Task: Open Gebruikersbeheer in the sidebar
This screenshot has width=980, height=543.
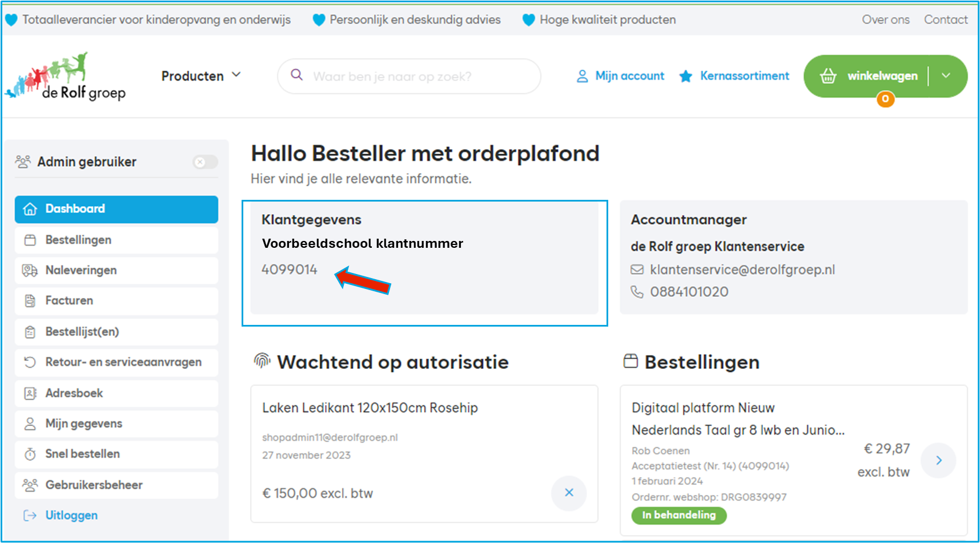Action: pos(117,485)
